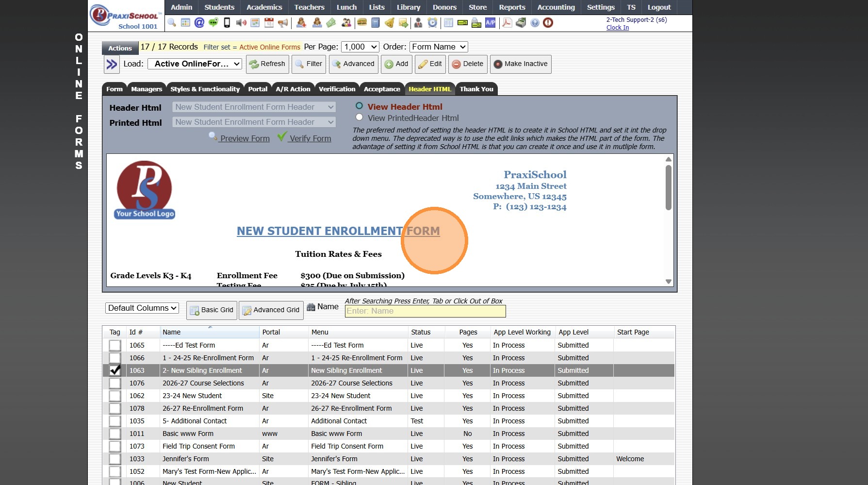Click the blue double-arrow expand icon

(x=112, y=64)
